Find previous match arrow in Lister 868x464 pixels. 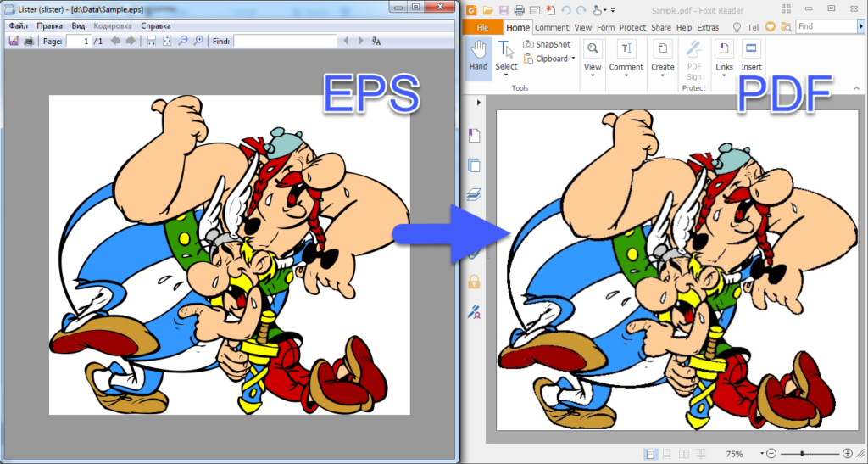(347, 41)
